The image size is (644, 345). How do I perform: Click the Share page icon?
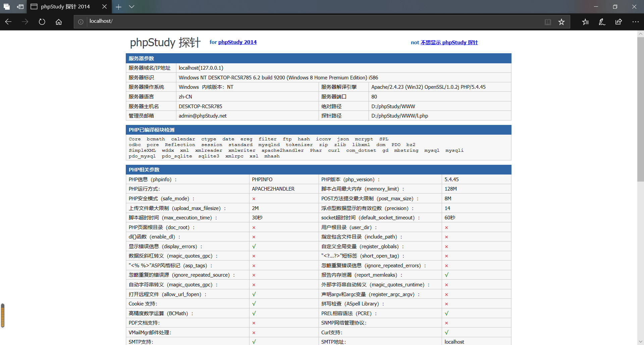[619, 22]
